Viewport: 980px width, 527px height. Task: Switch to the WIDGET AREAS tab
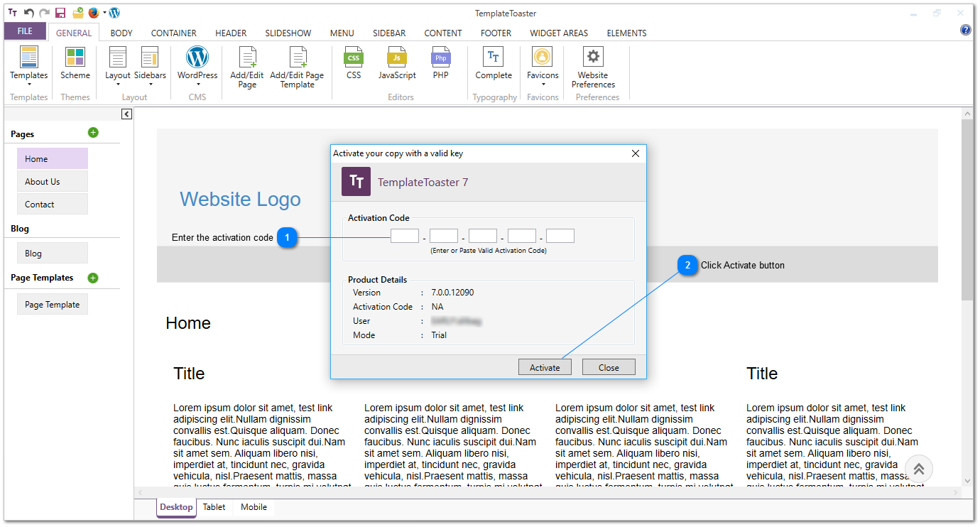[x=559, y=33]
